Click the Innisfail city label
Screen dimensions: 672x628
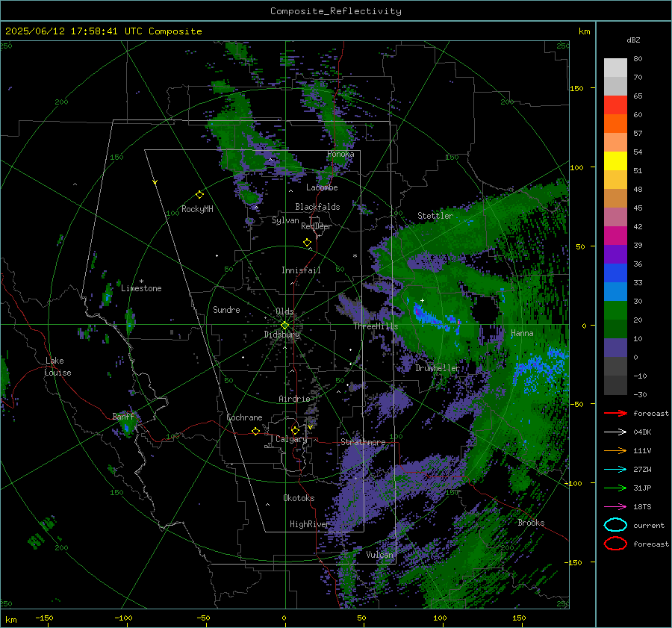[x=301, y=270]
